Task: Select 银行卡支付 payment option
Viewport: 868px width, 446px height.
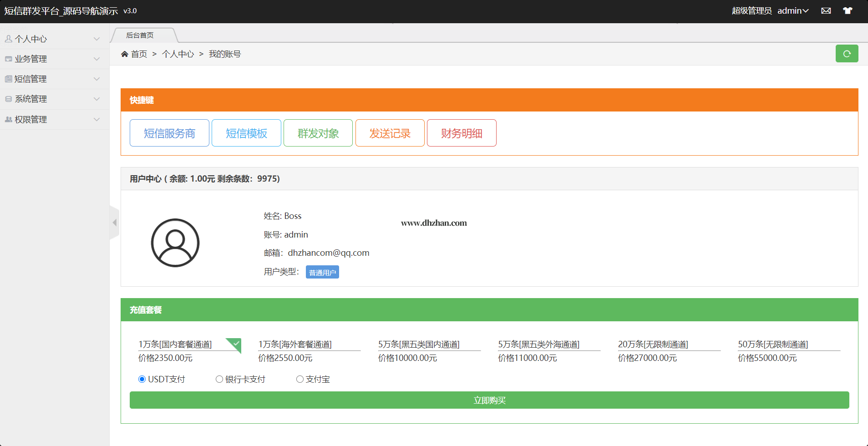Action: point(219,379)
